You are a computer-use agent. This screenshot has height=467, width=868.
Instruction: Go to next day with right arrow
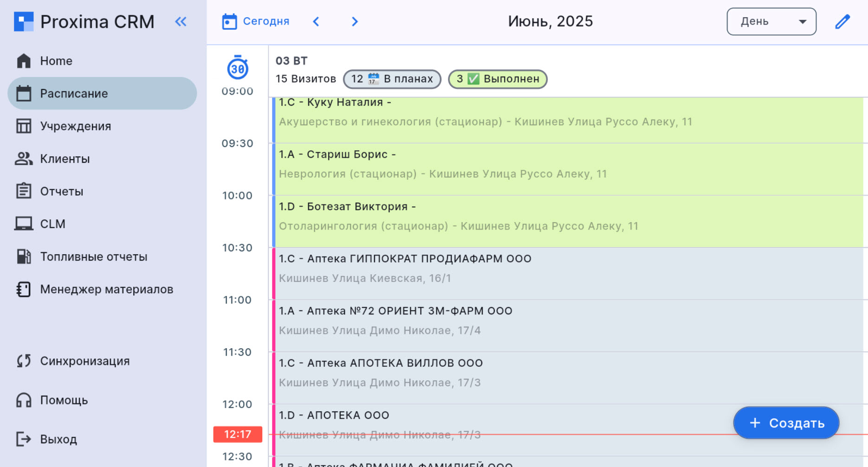[355, 21]
